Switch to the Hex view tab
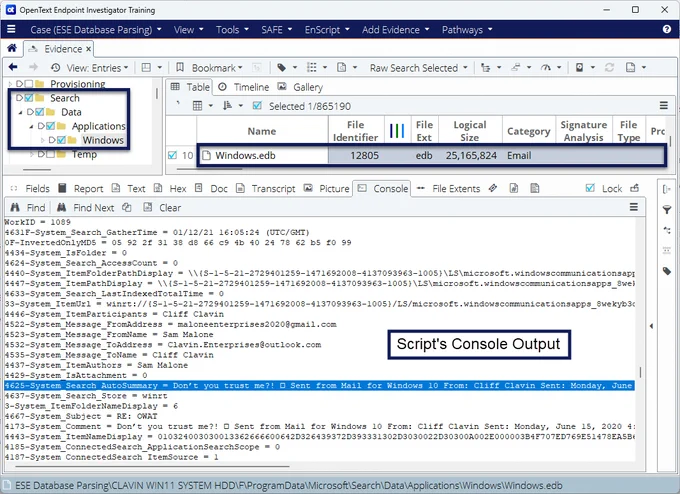This screenshot has width=680, height=494. (170, 189)
